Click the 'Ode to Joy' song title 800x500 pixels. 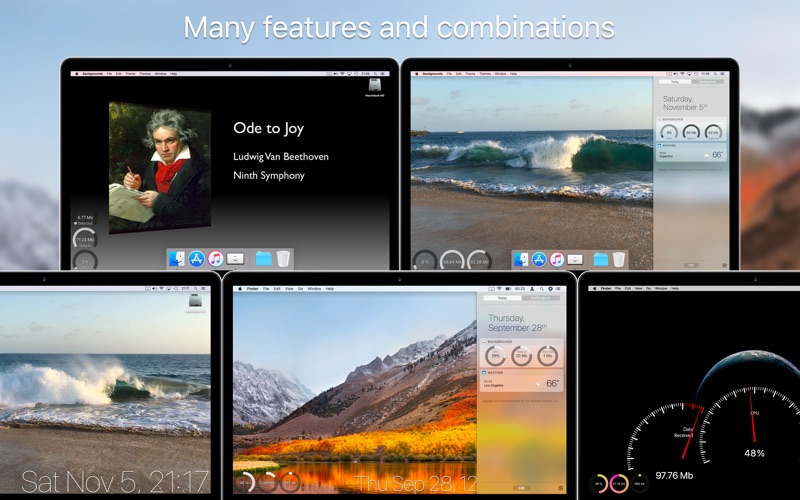click(x=268, y=129)
